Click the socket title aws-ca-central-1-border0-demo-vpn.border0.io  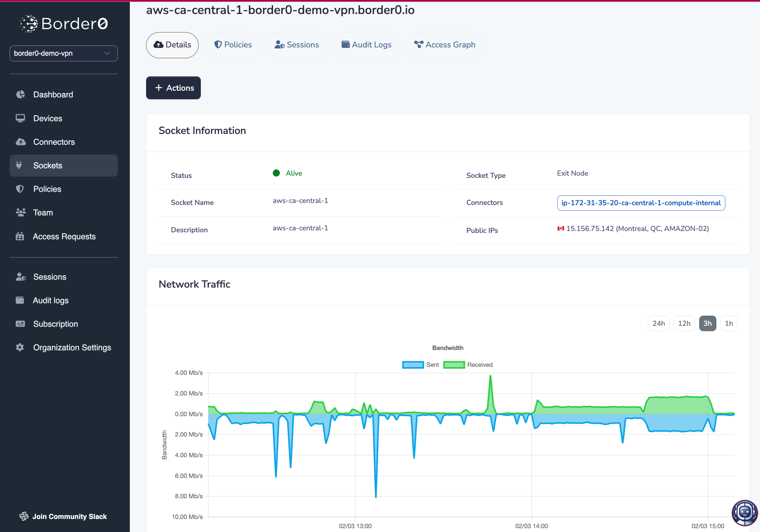[x=280, y=10]
